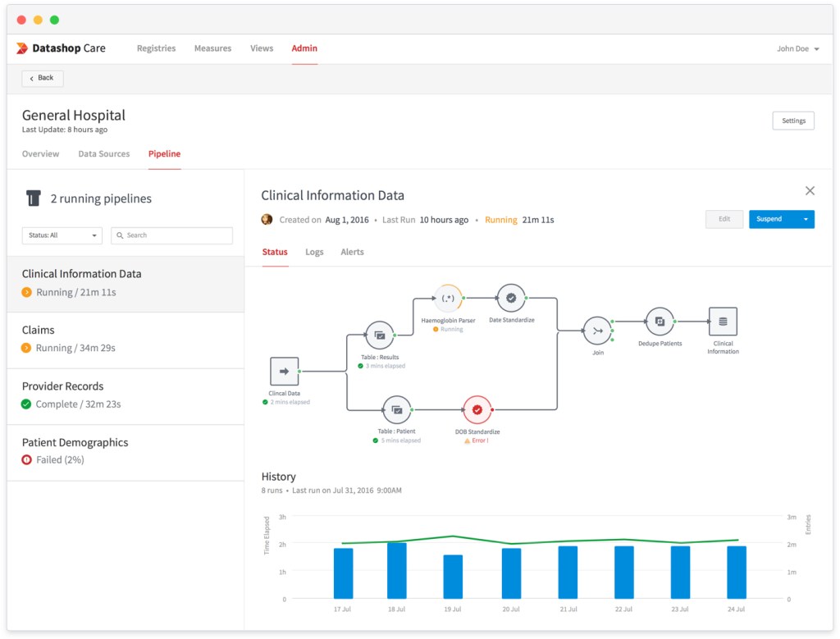Select the Join node icon
Image resolution: width=840 pixels, height=639 pixels.
pyautogui.click(x=597, y=331)
